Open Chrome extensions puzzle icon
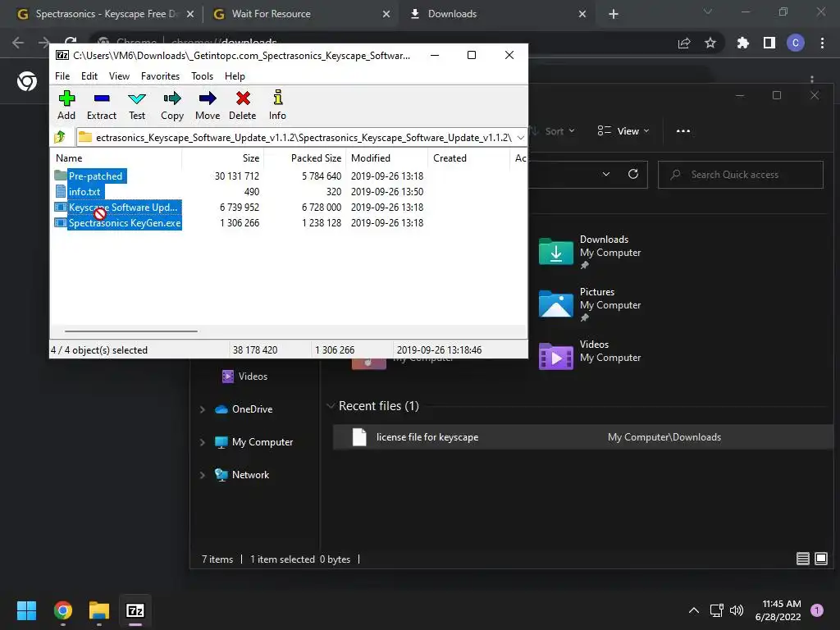 [x=743, y=43]
